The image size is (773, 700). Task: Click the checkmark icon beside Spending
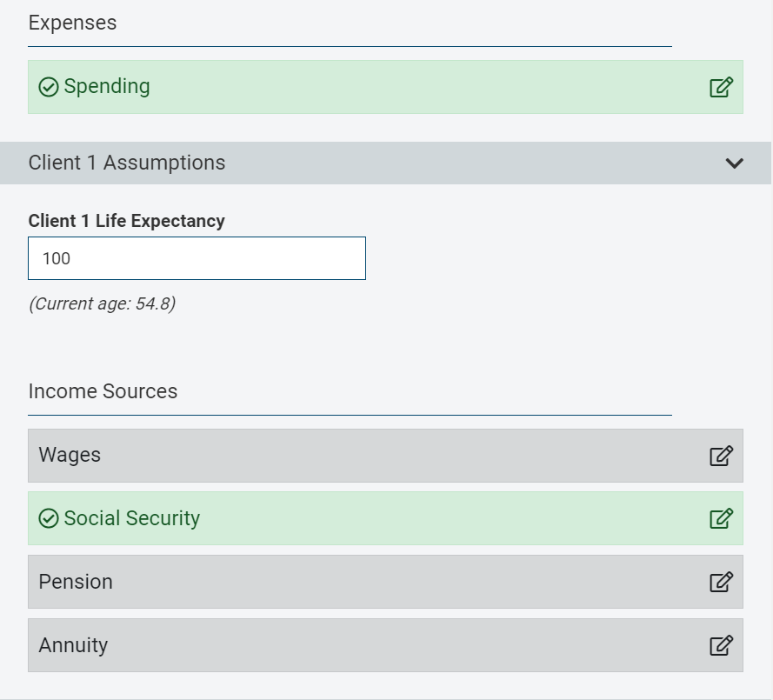(x=49, y=87)
